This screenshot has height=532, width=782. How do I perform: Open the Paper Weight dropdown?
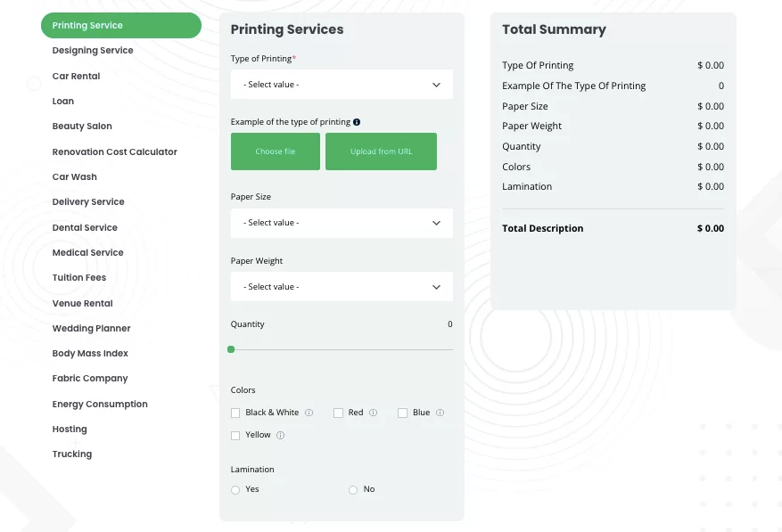click(x=342, y=287)
